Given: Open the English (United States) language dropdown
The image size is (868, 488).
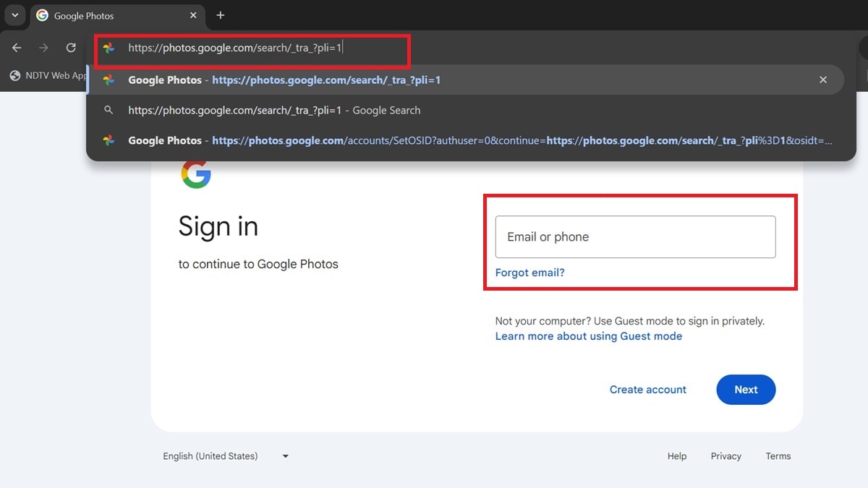Looking at the screenshot, I should click(226, 456).
